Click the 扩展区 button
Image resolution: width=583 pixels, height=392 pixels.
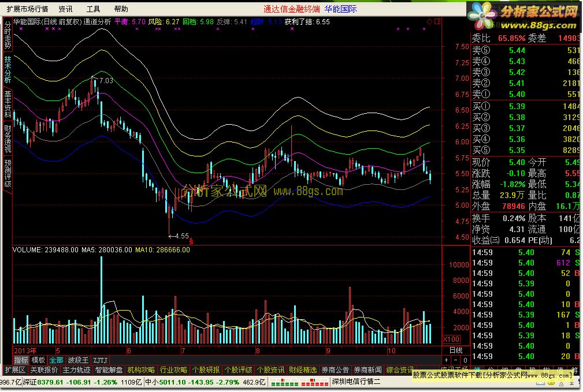15,370
